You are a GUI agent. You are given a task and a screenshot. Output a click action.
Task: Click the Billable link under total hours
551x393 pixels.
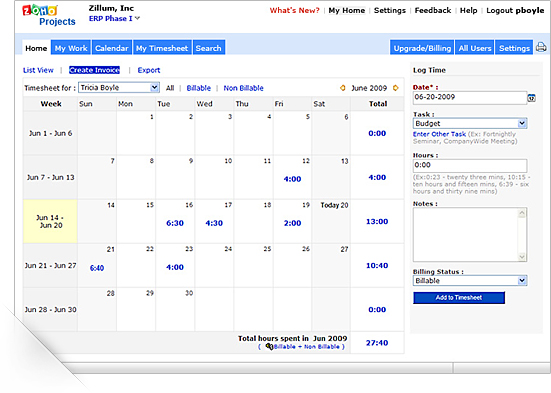click(x=284, y=347)
